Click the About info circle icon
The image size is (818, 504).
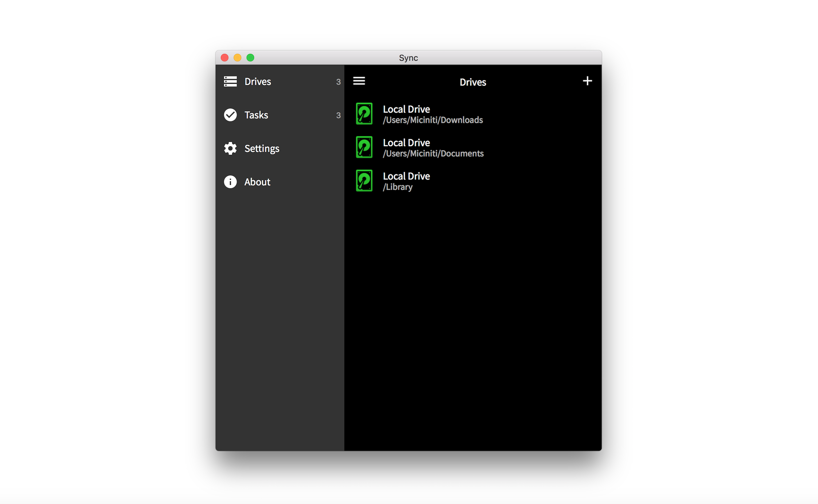(230, 182)
